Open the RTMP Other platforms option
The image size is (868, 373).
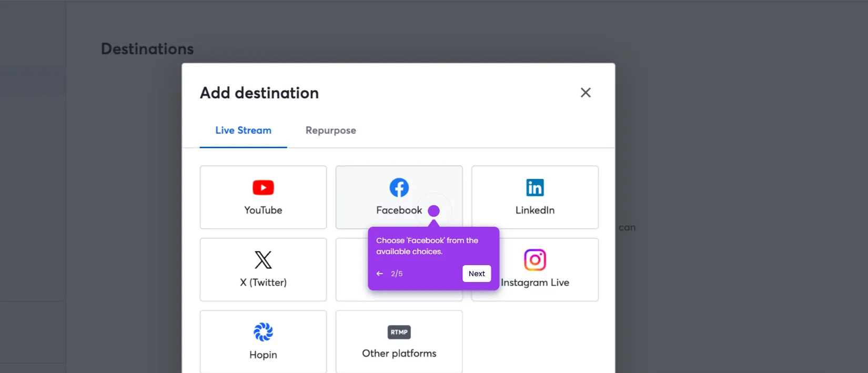tap(399, 341)
